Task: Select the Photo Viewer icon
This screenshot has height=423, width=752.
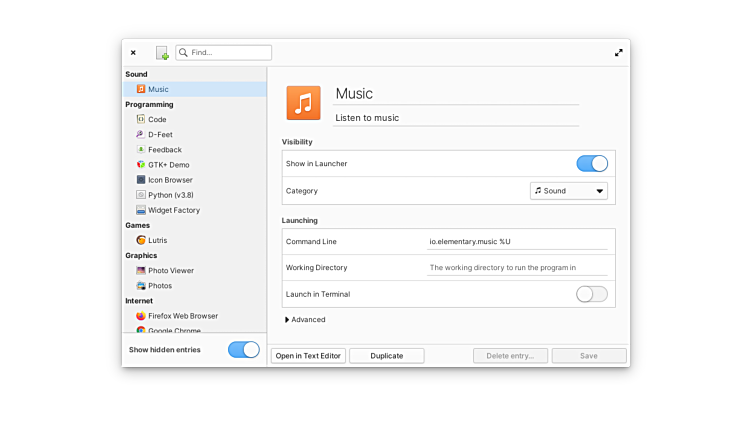Action: [141, 271]
